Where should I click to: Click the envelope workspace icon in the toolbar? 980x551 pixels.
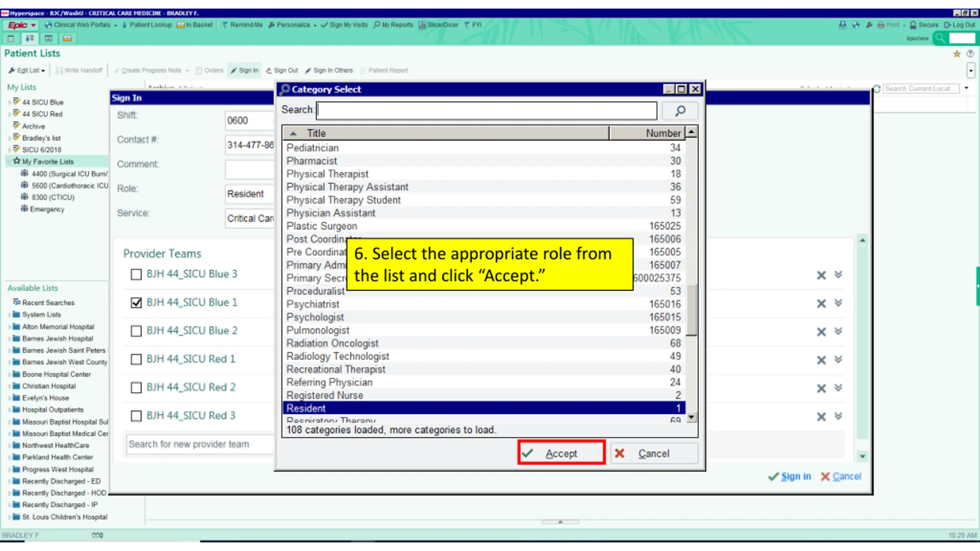coord(67,38)
